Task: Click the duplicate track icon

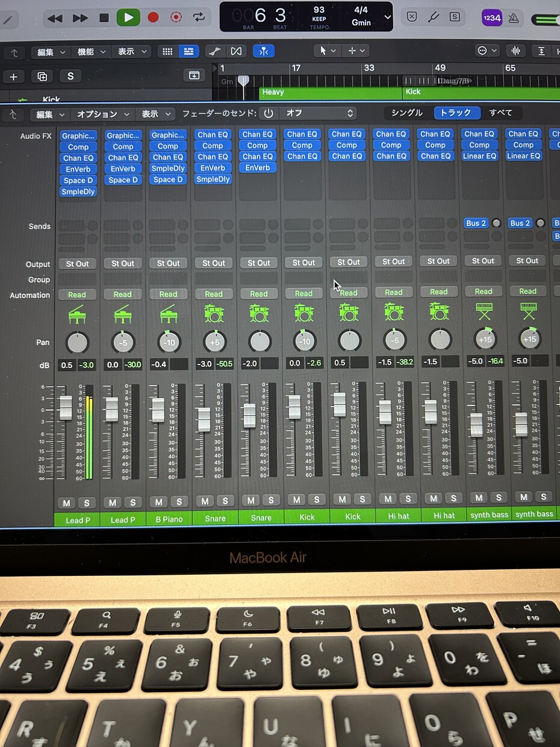Action: (42, 77)
